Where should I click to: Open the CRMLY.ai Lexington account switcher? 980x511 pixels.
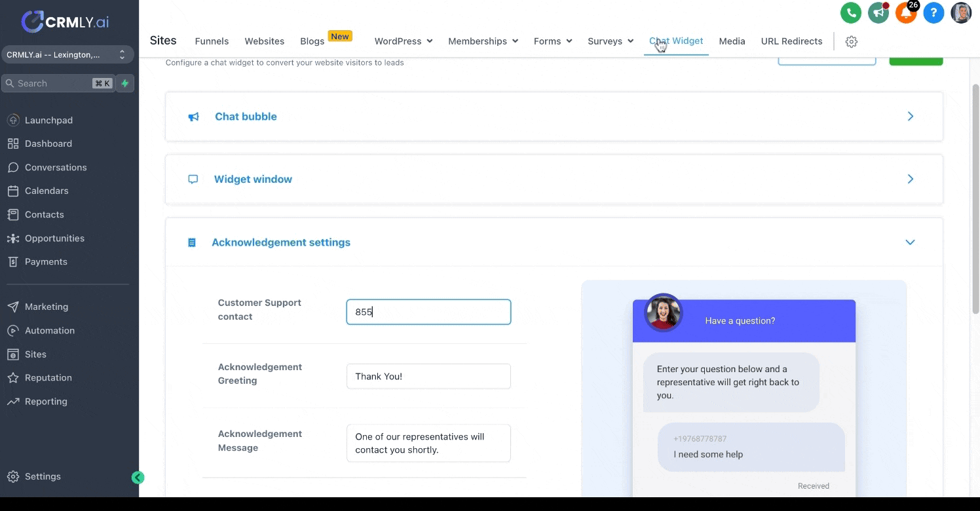click(x=67, y=54)
